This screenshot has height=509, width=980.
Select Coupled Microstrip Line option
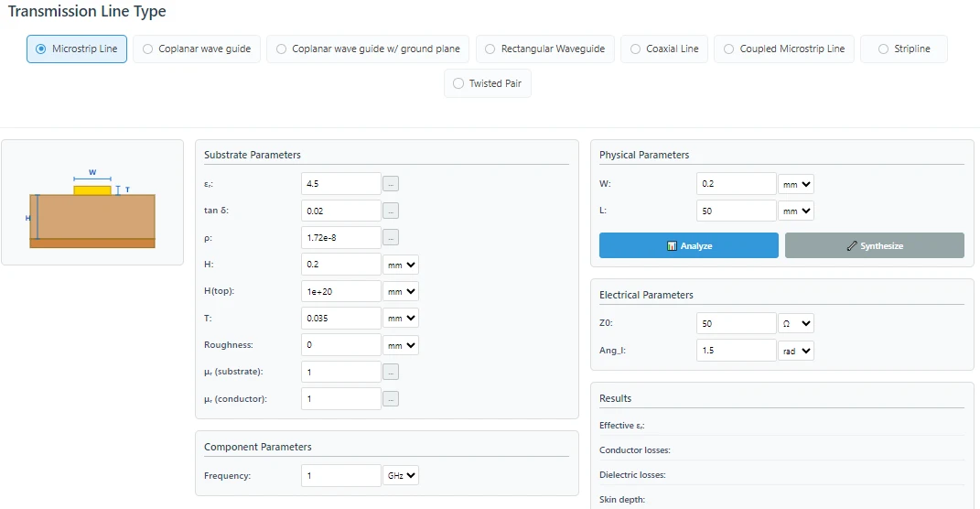[x=784, y=49]
